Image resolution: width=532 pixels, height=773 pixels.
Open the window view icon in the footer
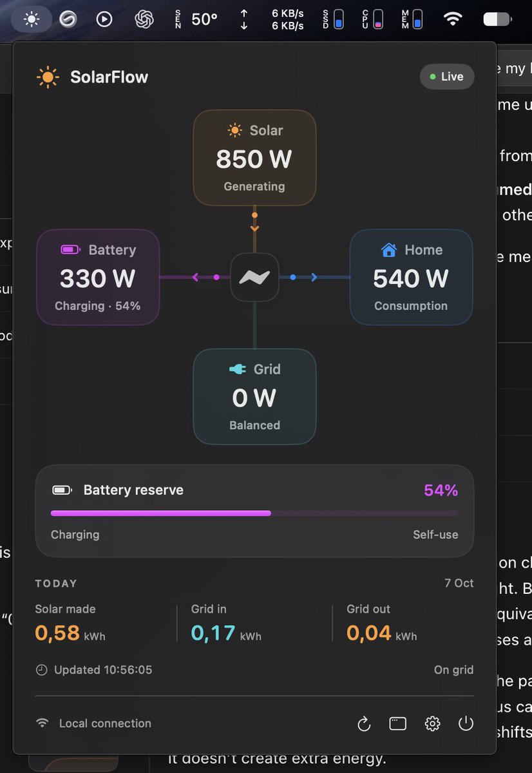(x=398, y=724)
